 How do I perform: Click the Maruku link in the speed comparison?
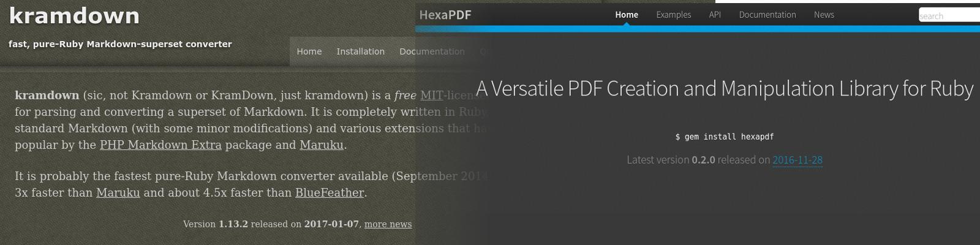[118, 193]
